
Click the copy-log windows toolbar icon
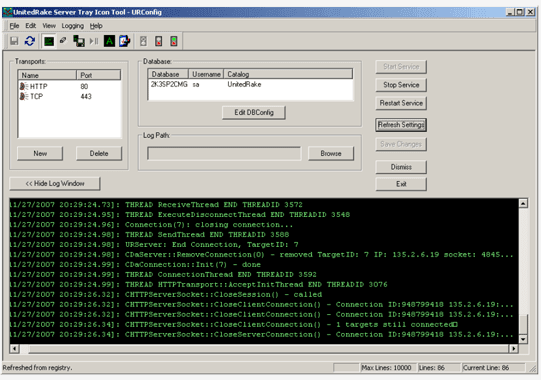79,41
